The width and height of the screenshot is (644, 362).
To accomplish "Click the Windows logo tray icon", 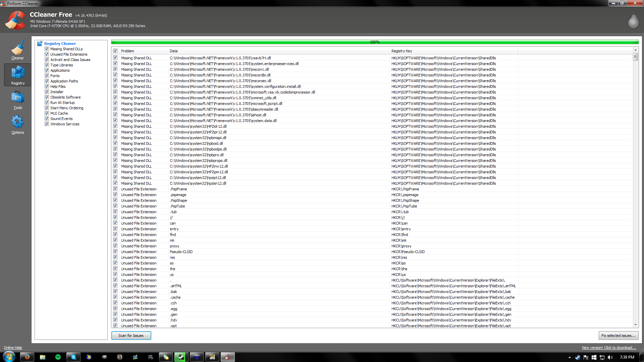I will (x=594, y=357).
